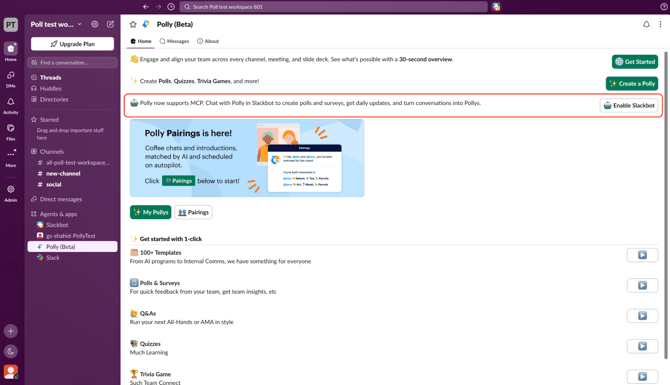
Task: Open the Activity bell in the left rail
Action: [x=11, y=105]
